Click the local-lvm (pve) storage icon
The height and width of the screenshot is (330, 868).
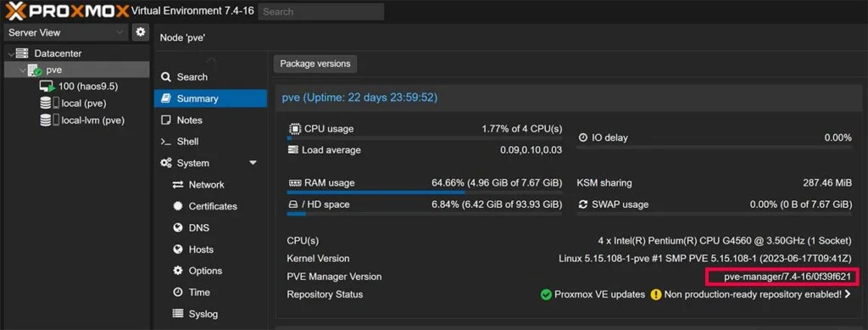click(49, 120)
